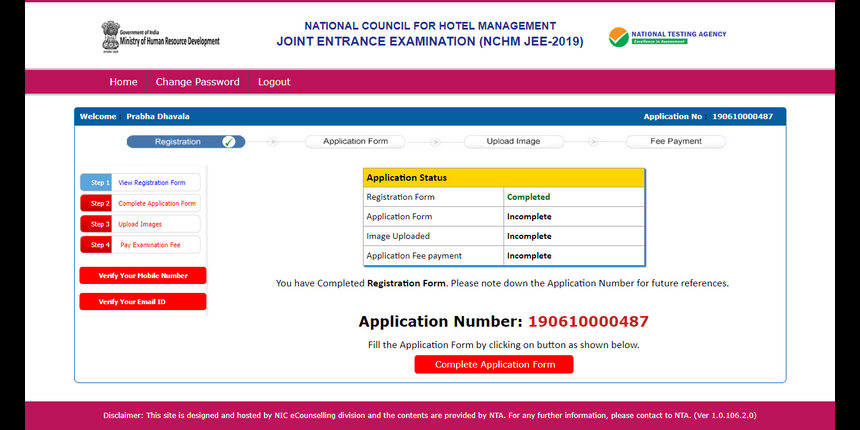Select the Registration progress step
Screen dimensions: 860x430
click(x=186, y=142)
